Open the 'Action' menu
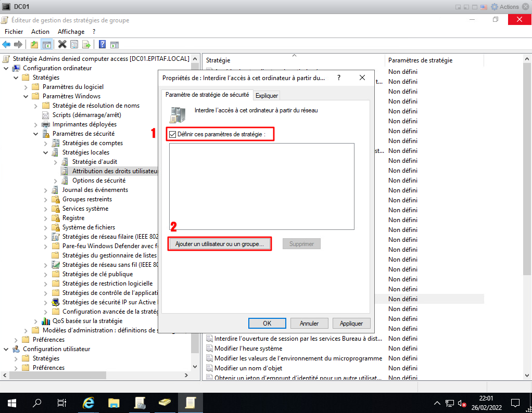 pos(40,32)
